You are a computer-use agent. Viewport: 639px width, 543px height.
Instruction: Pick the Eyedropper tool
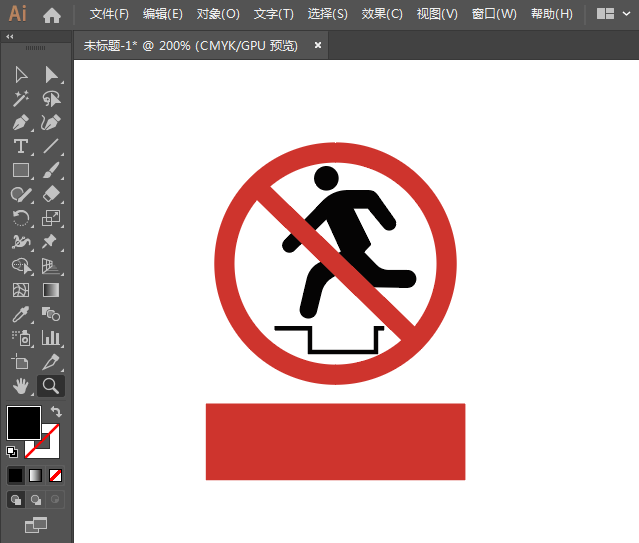tap(21, 314)
